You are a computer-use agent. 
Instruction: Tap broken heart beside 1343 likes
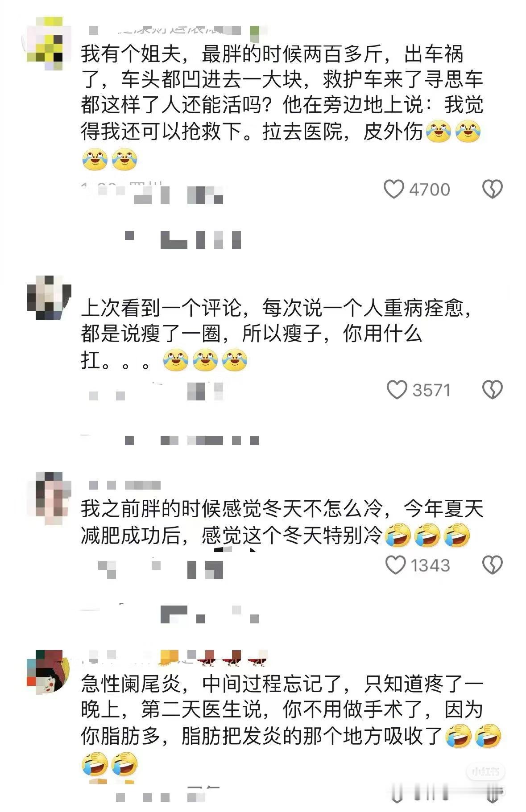click(493, 565)
